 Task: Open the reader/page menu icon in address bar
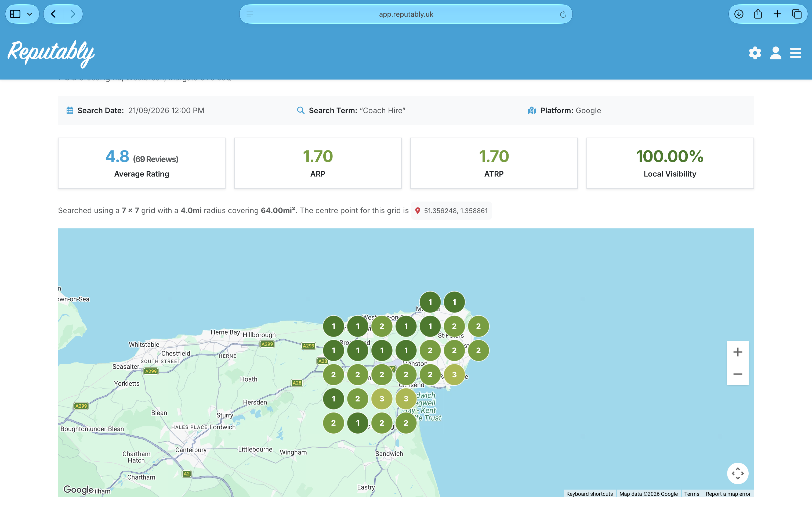pyautogui.click(x=249, y=14)
